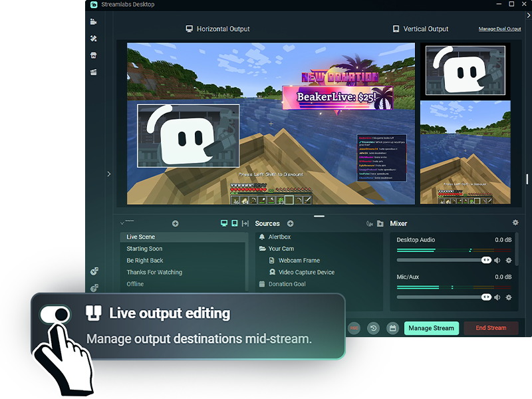Click the Horizontal Output monitor icon
This screenshot has width=532, height=399.
pyautogui.click(x=190, y=29)
